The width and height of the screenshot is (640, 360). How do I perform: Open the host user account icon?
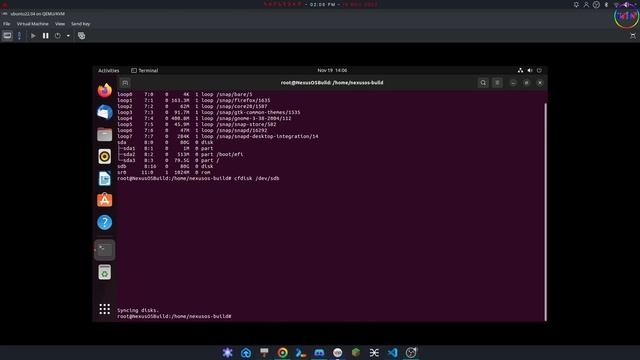click(586, 4)
